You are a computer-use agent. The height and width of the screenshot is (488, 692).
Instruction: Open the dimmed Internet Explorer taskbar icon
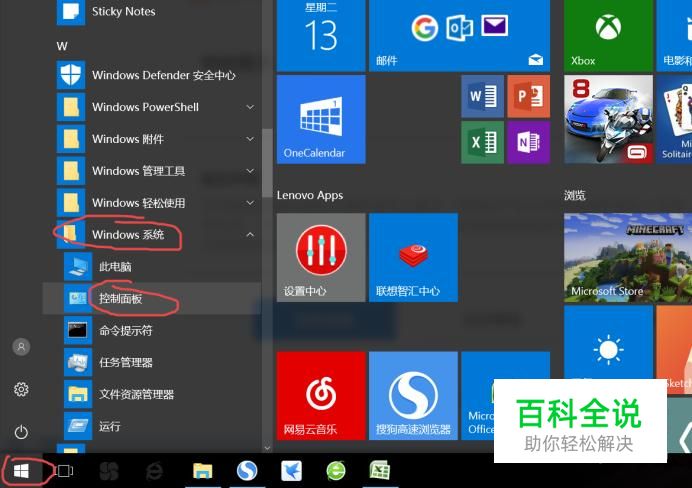coord(154,471)
